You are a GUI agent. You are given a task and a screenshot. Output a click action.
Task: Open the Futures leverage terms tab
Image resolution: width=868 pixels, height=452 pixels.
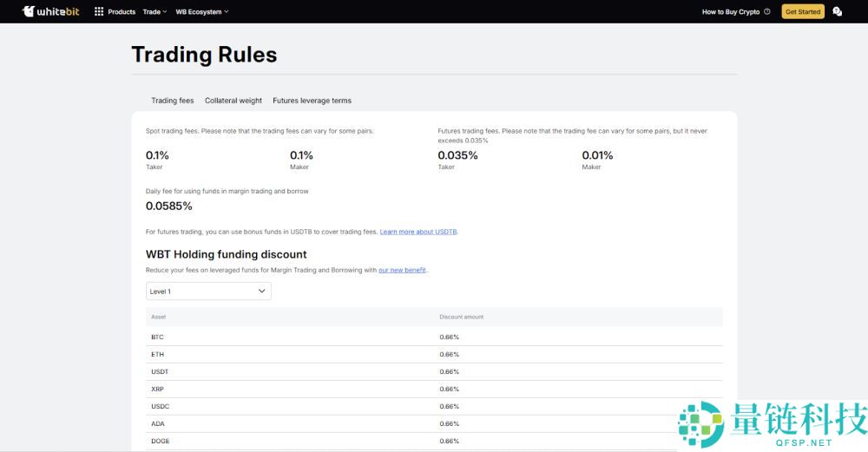click(x=312, y=101)
